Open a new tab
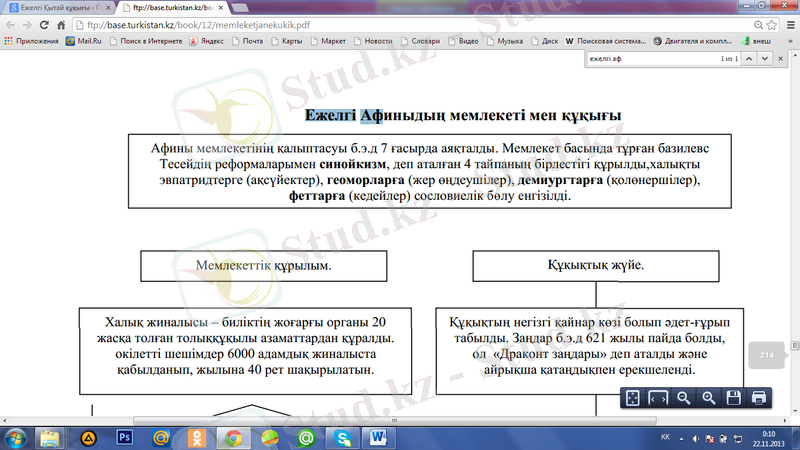This screenshot has width=800, height=450. tap(240, 8)
